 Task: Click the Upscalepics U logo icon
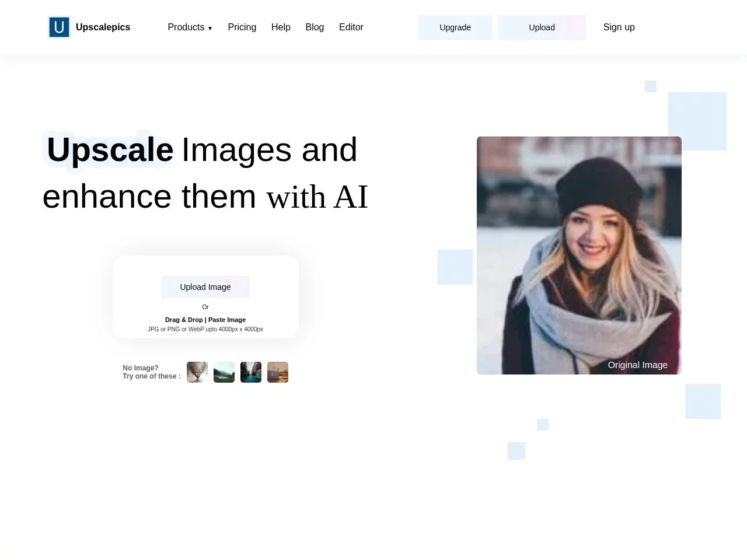point(59,27)
